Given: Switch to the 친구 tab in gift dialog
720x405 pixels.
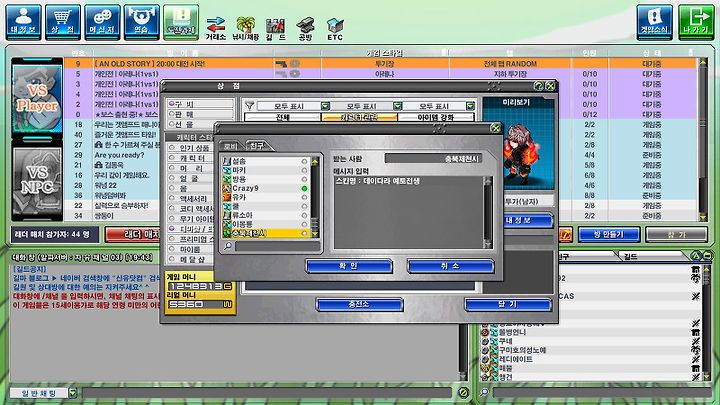Looking at the screenshot, I should coord(258,146).
